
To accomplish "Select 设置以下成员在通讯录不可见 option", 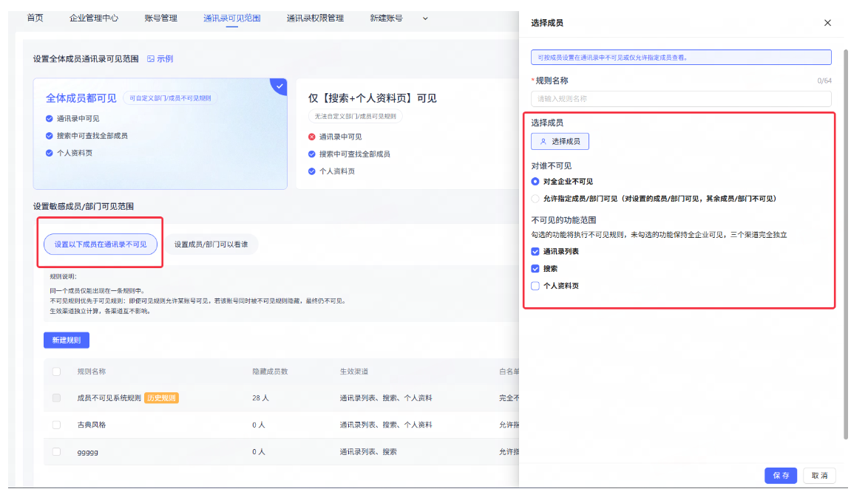I will click(101, 244).
